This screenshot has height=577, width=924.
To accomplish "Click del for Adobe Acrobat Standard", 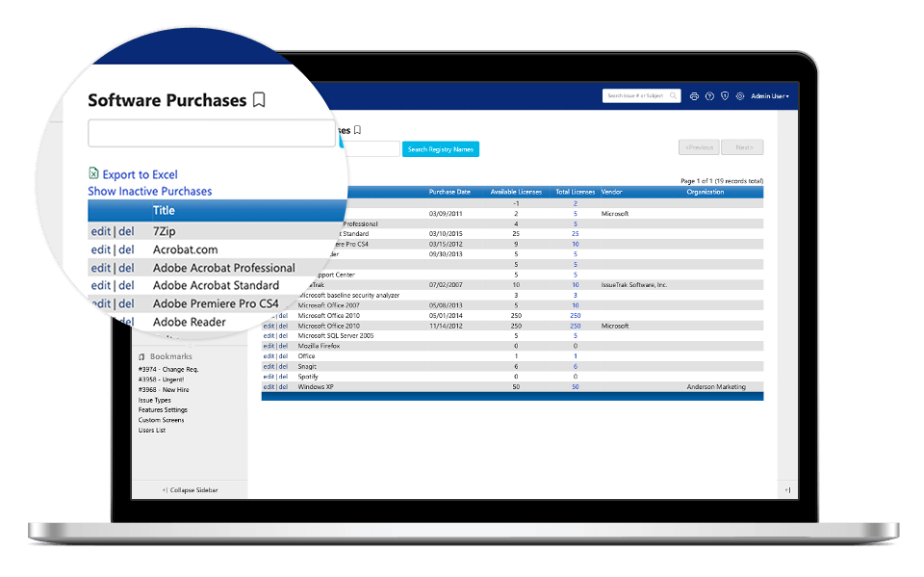I will pyautogui.click(x=126, y=285).
